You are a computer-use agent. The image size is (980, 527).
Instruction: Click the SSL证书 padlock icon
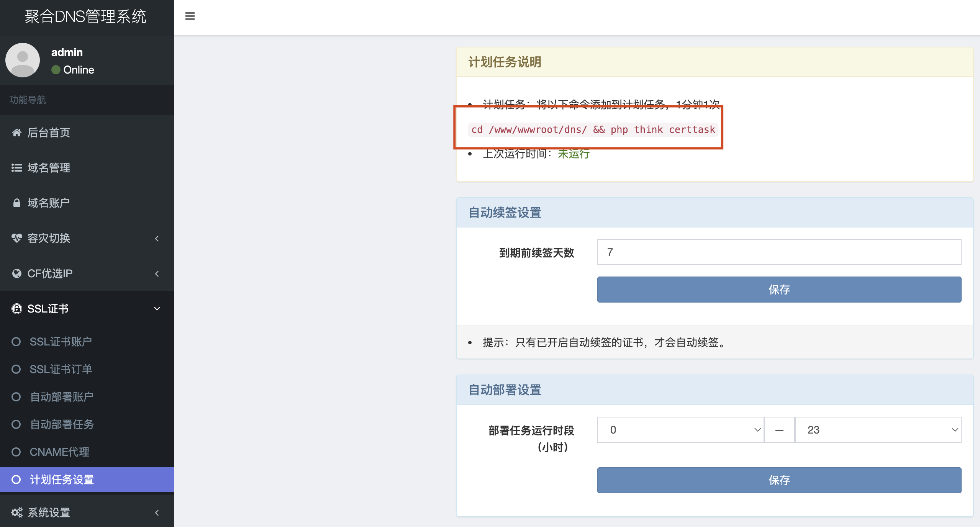17,309
